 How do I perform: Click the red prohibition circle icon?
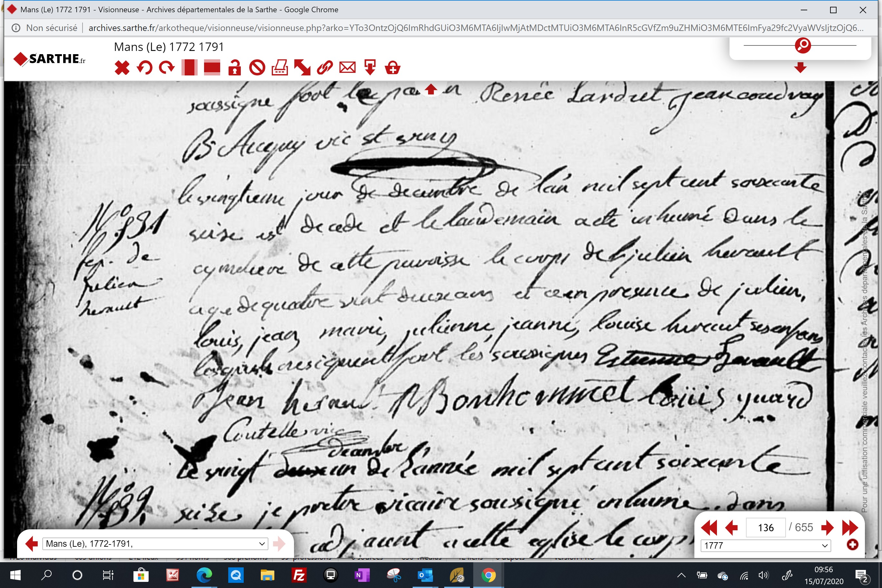[257, 68]
